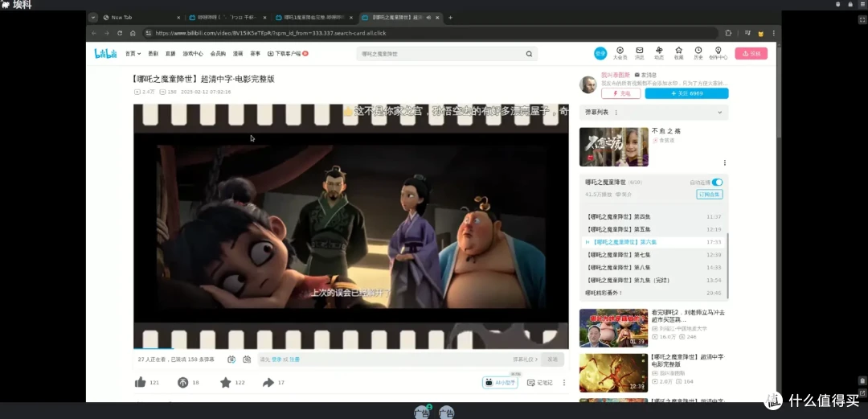Click 下载客户端 link
This screenshot has height=419, width=868.
287,54
